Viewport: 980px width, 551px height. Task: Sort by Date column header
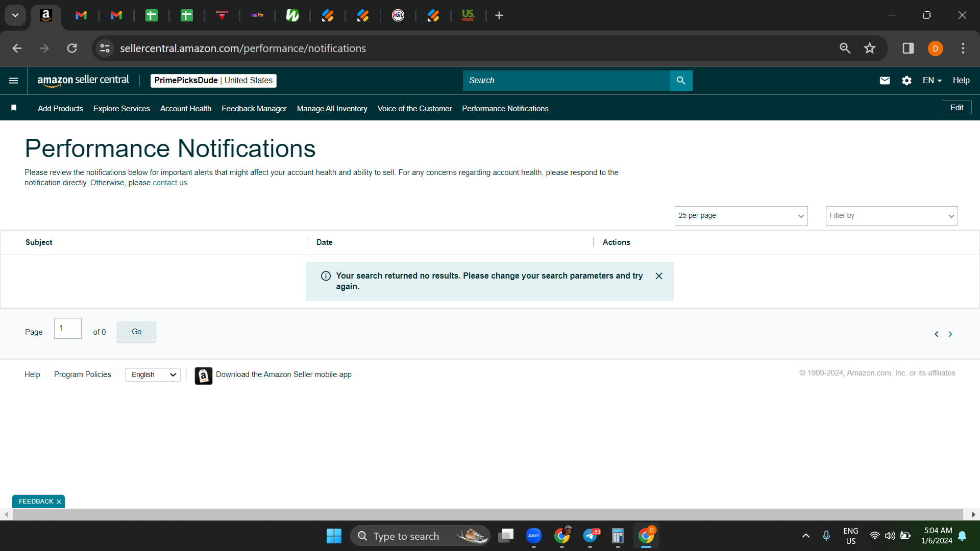[324, 242]
